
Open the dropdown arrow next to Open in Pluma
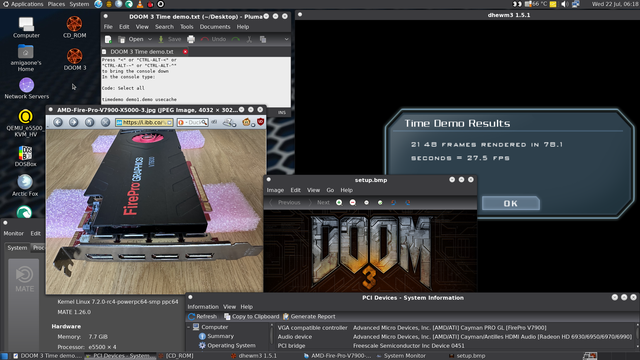click(150, 39)
